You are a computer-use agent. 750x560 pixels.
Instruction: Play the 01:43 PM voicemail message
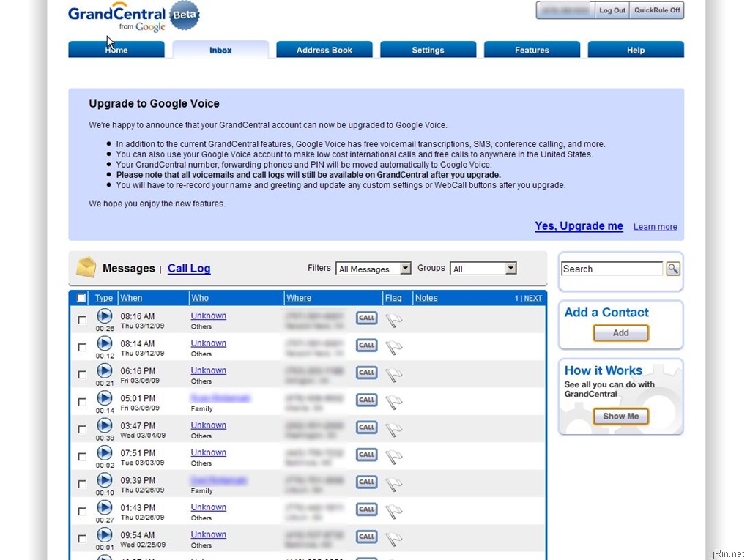[x=104, y=507]
